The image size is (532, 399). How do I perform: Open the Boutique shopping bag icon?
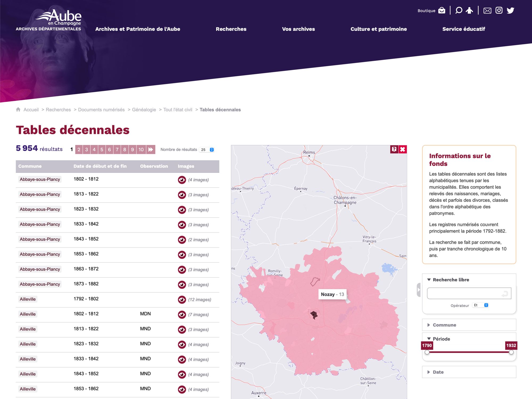(x=442, y=10)
